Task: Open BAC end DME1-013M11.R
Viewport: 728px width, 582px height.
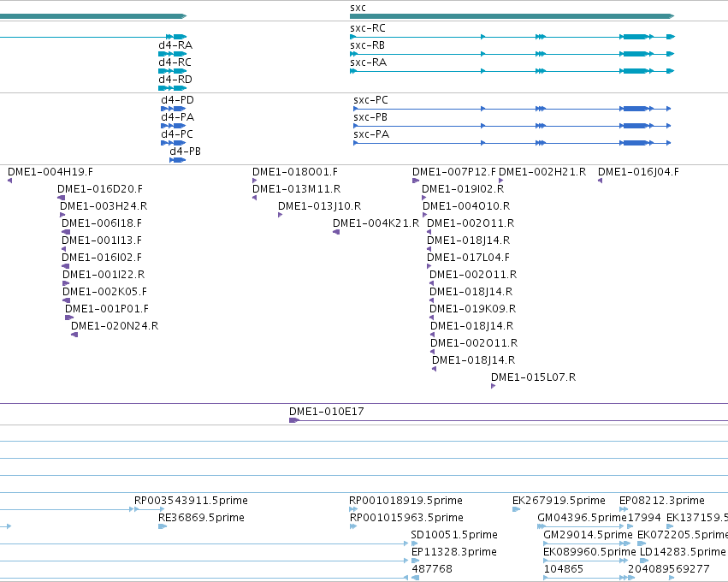Action: point(296,189)
